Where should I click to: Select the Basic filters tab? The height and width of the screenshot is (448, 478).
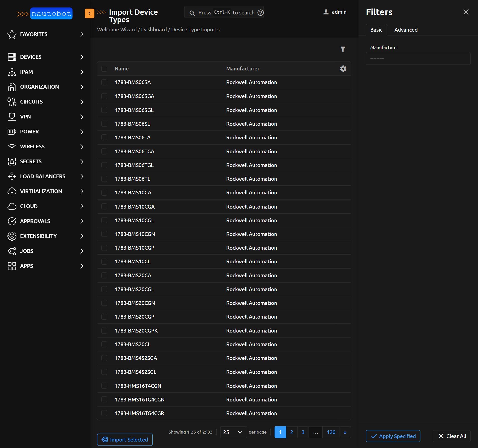pyautogui.click(x=376, y=30)
